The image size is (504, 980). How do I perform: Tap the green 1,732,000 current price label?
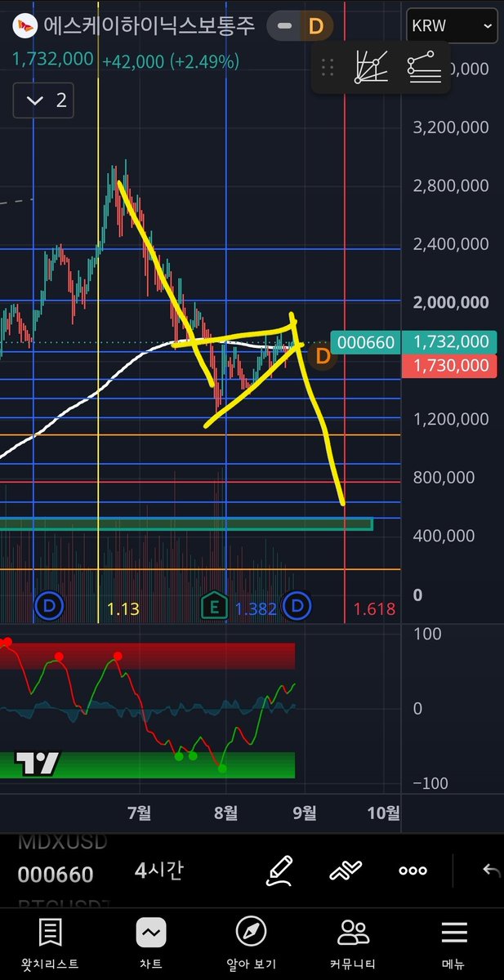coord(451,343)
